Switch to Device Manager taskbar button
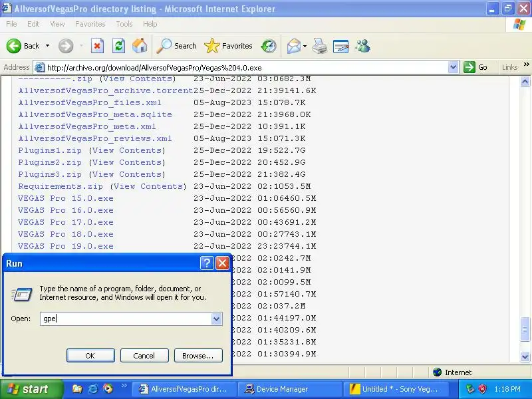Screen dimensions: 532x399 coord(289,389)
